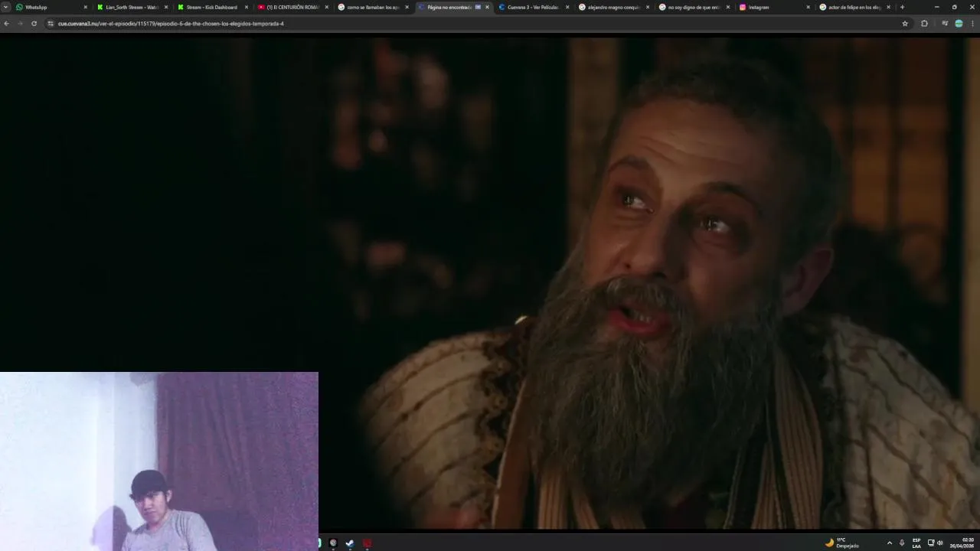Open the Chrome three-dot menu
The width and height of the screenshot is (980, 551).
(972, 24)
